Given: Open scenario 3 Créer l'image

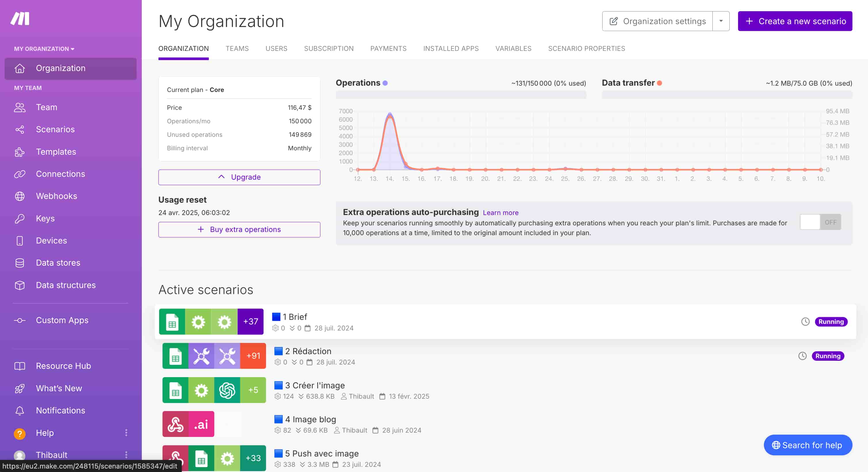Looking at the screenshot, I should [x=315, y=385].
